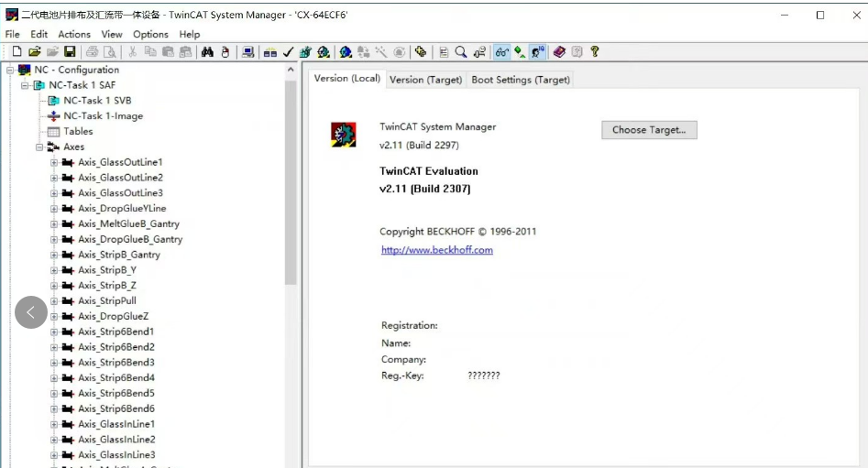The image size is (868, 468).
Task: Click the New configuration icon
Action: [x=16, y=52]
